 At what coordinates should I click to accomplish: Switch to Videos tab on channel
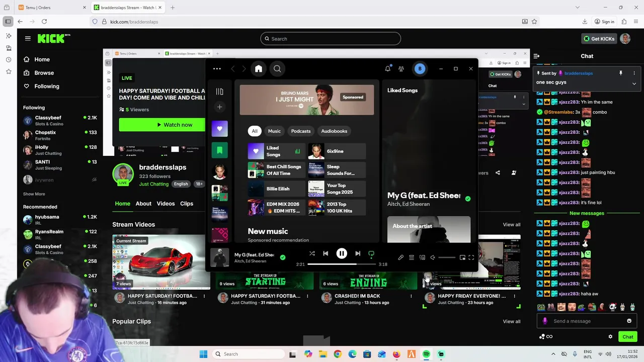166,204
